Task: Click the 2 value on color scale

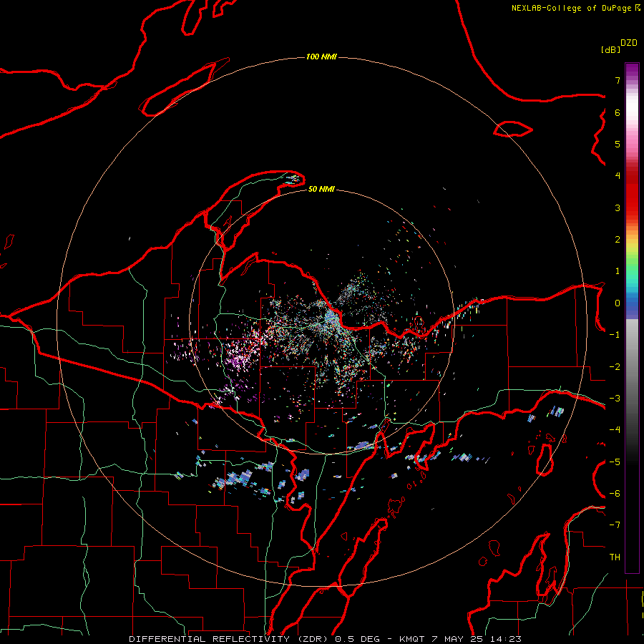Action: (618, 240)
